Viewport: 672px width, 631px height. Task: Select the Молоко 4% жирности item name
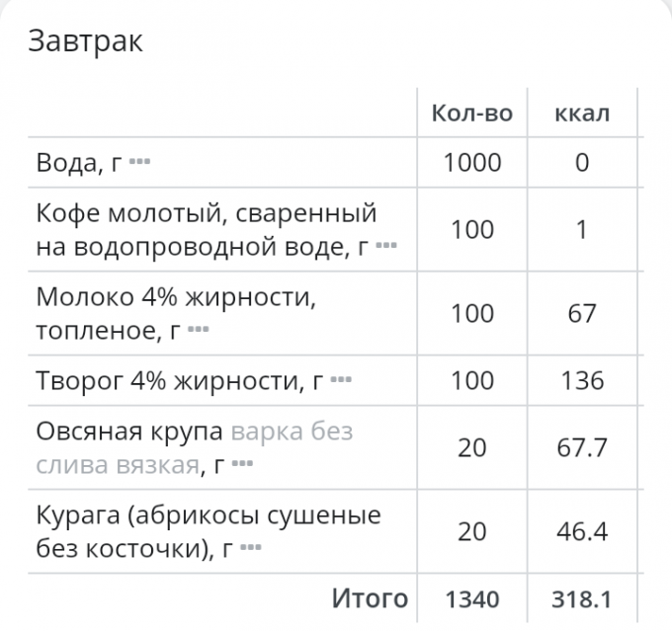(178, 296)
